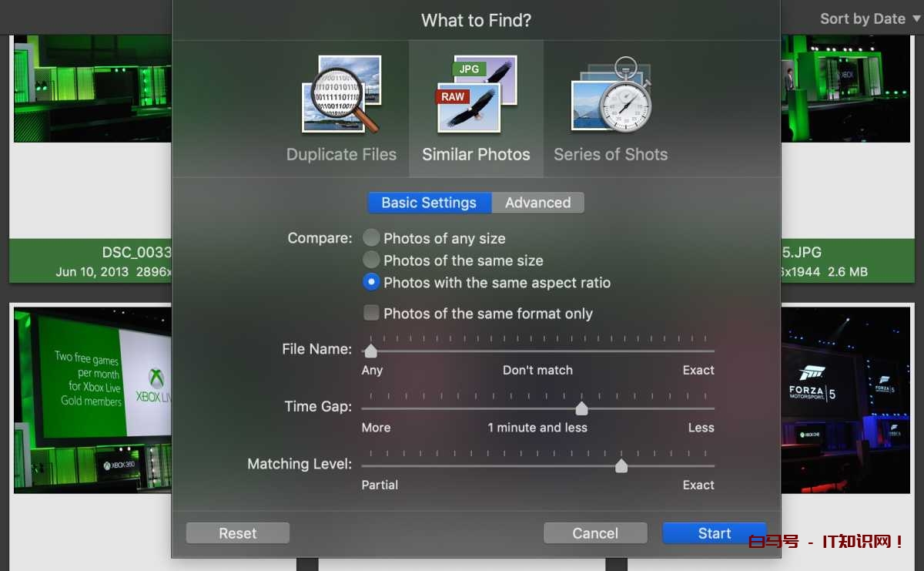Start the search with Start button
The height and width of the screenshot is (571, 924).
[x=714, y=533]
